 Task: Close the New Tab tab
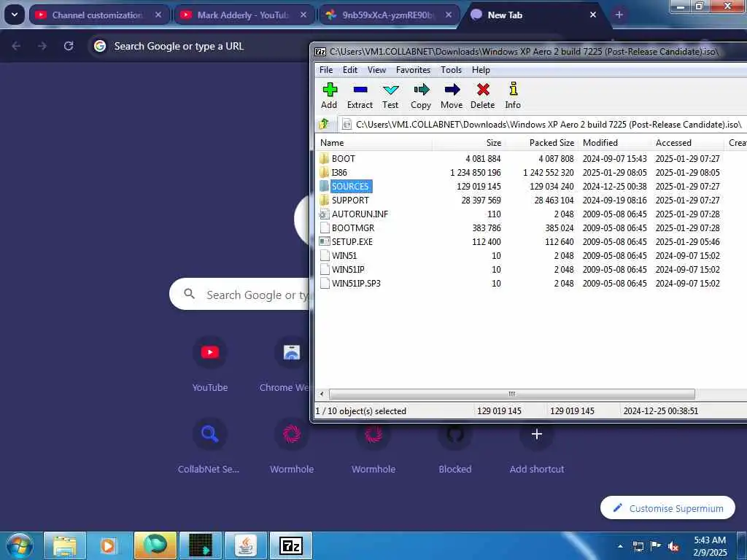[x=593, y=15]
